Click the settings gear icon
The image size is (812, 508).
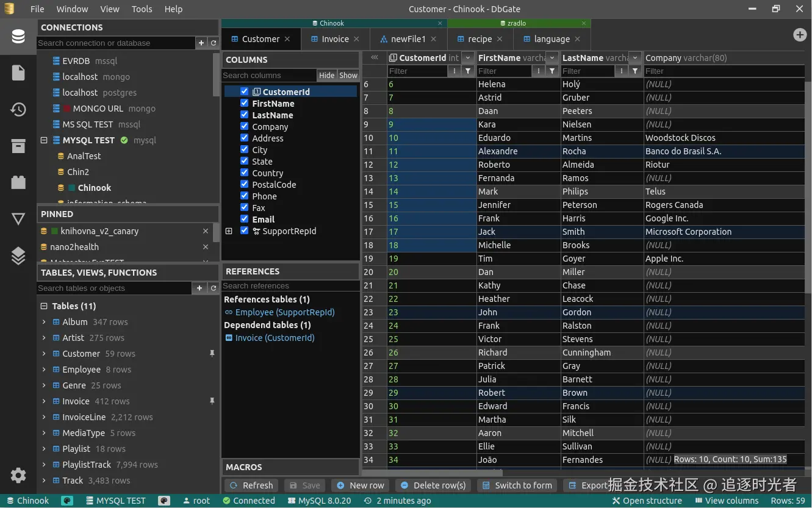pyautogui.click(x=18, y=476)
